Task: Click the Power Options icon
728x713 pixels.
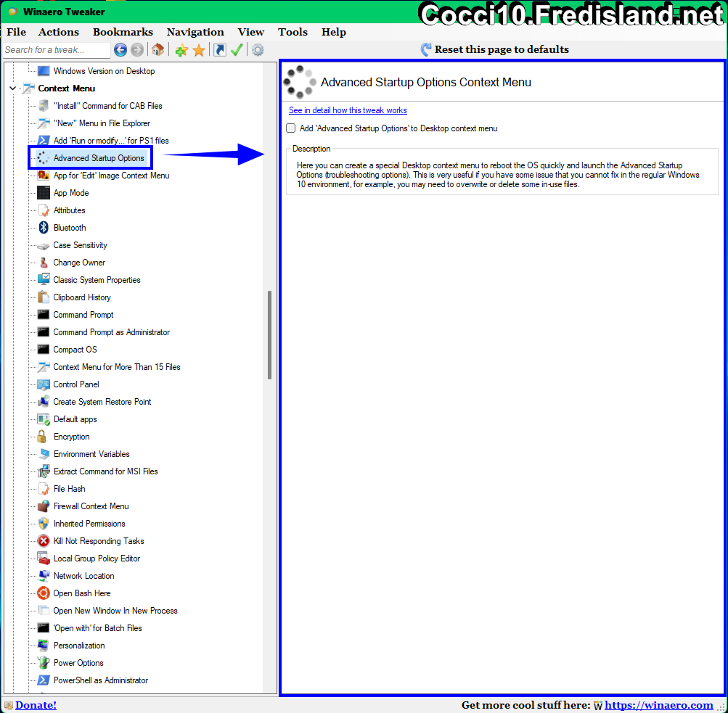Action: click(44, 662)
